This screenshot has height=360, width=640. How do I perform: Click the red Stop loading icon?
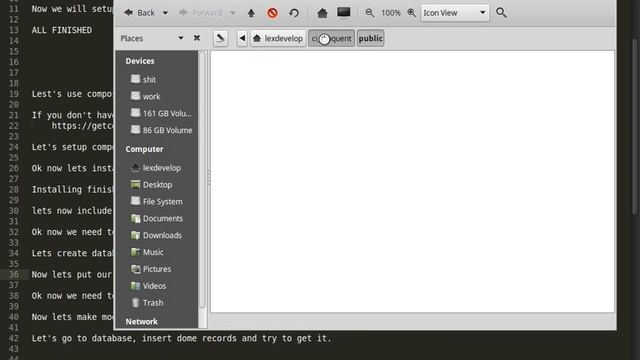point(273,13)
